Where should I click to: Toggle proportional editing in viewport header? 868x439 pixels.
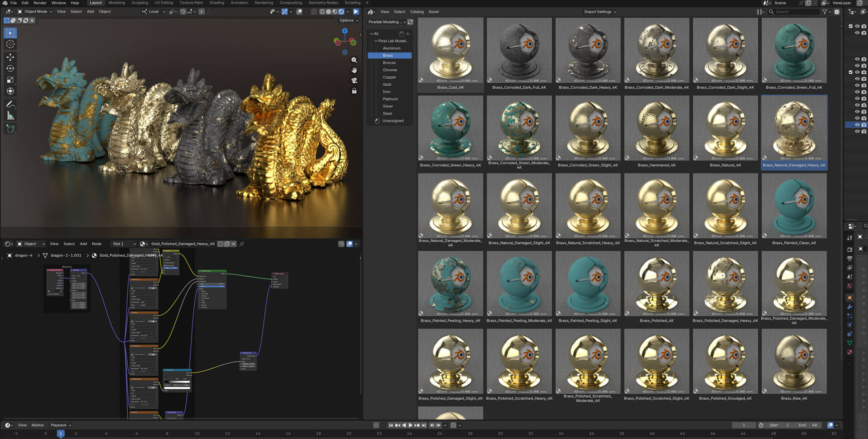pyautogui.click(x=202, y=11)
